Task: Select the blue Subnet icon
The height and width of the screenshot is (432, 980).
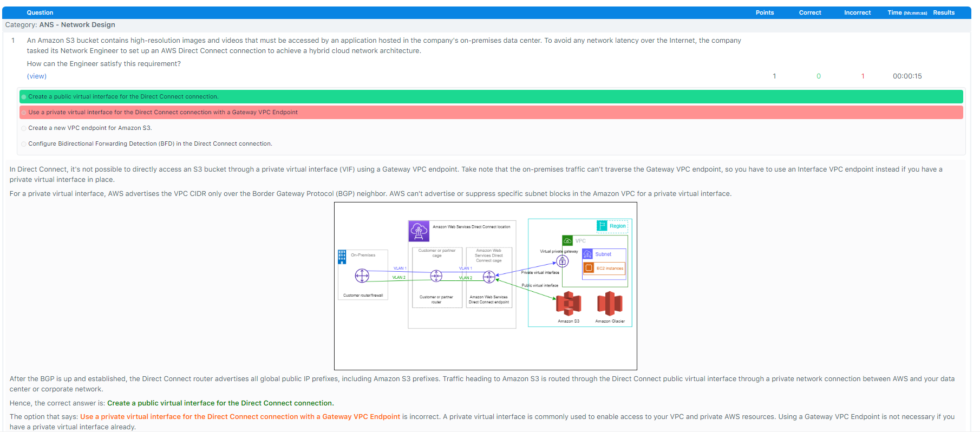Action: pos(587,254)
